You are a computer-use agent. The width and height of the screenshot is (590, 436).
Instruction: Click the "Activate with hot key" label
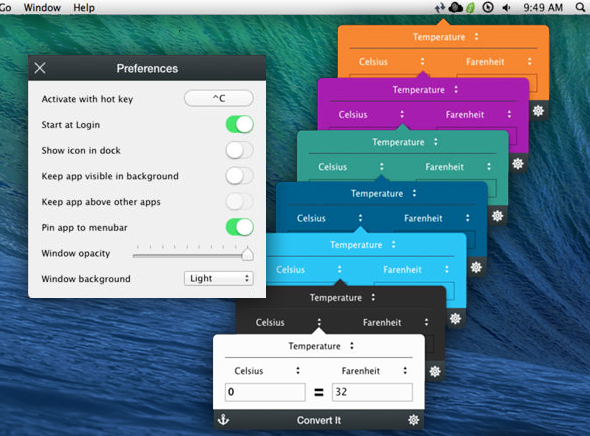pos(87,99)
